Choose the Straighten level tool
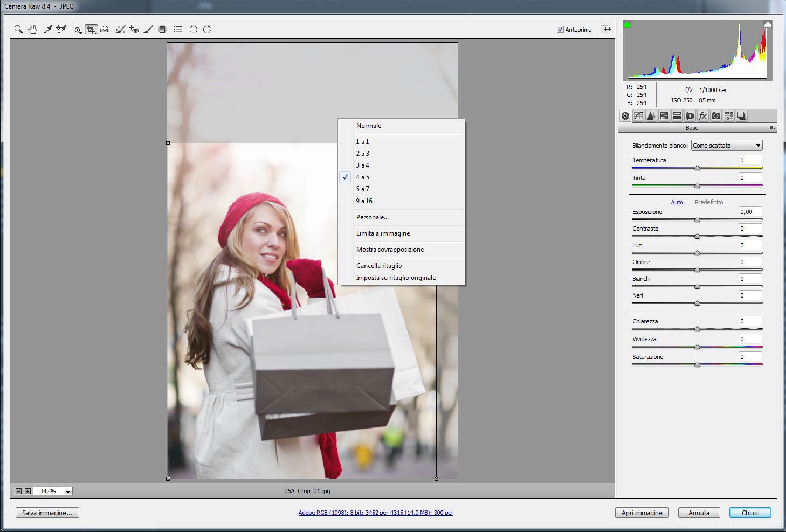The width and height of the screenshot is (786, 532). point(105,30)
